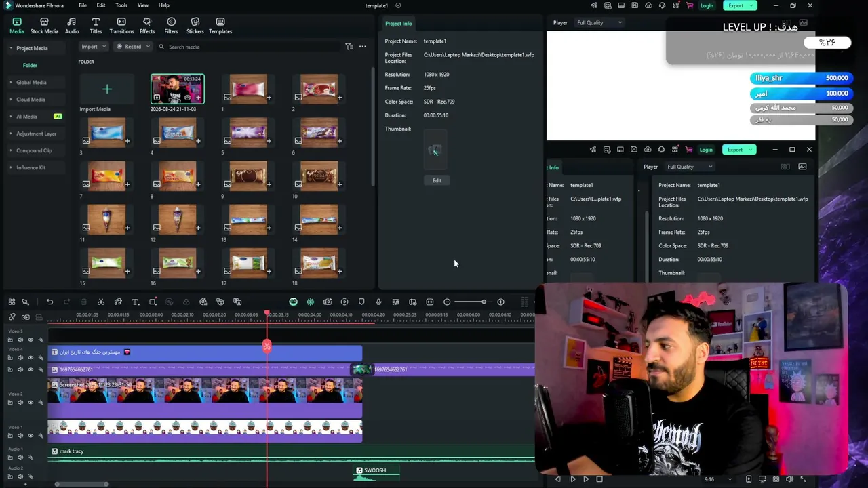
Task: Open the Text tool in timeline toolbar
Action: pos(135,302)
